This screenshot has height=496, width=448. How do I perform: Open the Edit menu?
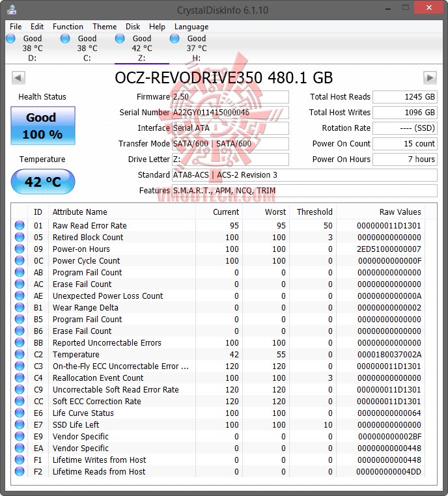(x=37, y=27)
